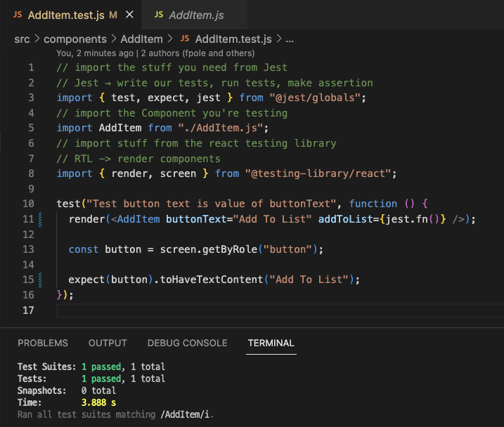Screen dimensions: 504x427
Task: Click the modified-line marker on line 11
Action: [40, 220]
